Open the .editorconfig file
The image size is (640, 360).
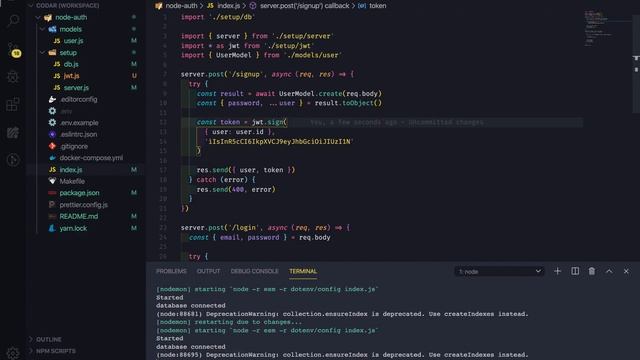(78, 100)
